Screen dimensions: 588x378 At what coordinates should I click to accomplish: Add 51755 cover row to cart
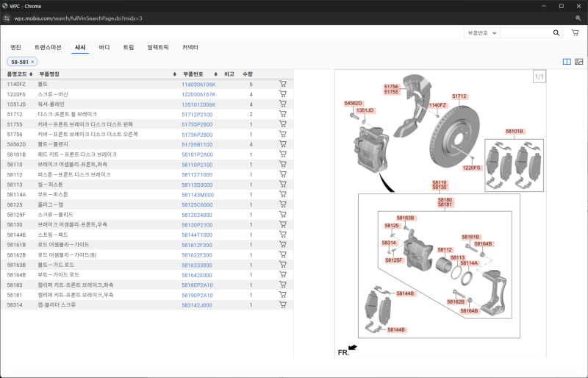(283, 124)
